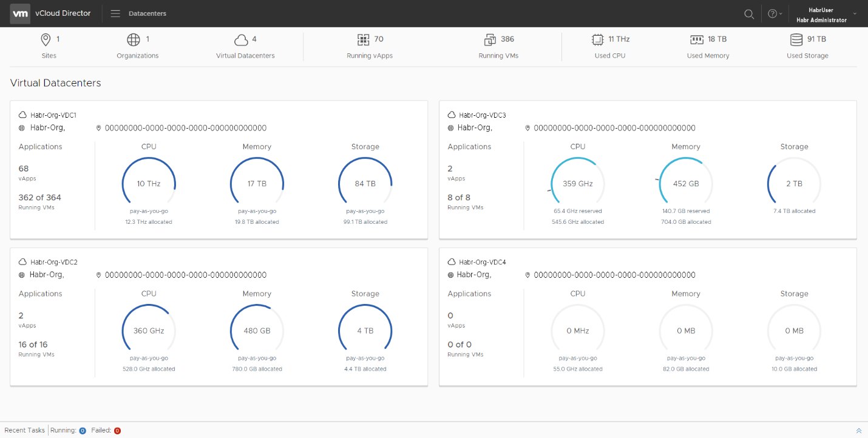Click the '65.4 GHz reserved' text
The width and height of the screenshot is (868, 438).
coord(578,211)
